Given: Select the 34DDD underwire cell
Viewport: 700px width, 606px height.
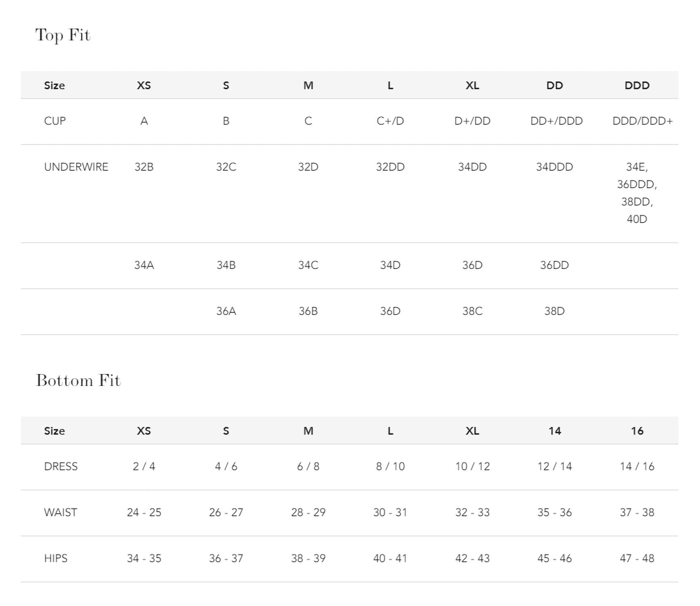Looking at the screenshot, I should (x=554, y=167).
